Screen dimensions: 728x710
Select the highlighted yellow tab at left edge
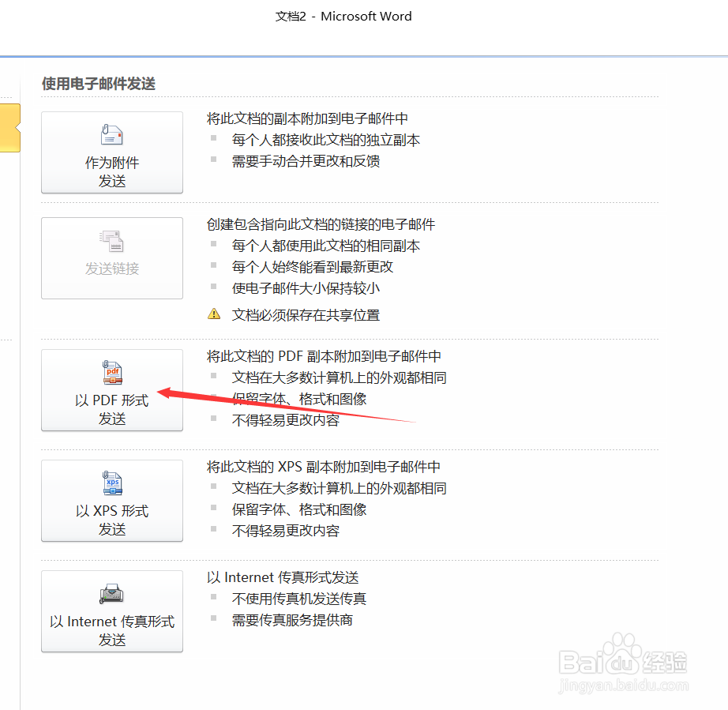click(x=10, y=128)
